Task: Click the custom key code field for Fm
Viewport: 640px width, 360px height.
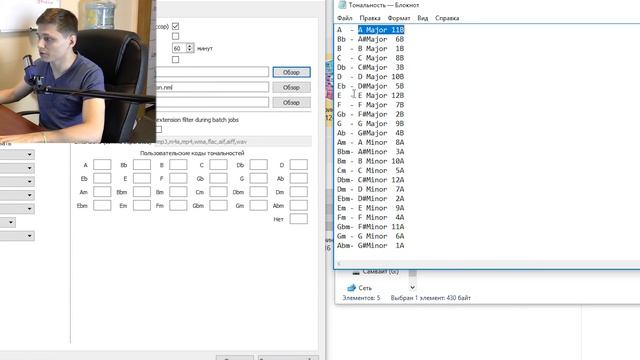Action: [x=178, y=205]
